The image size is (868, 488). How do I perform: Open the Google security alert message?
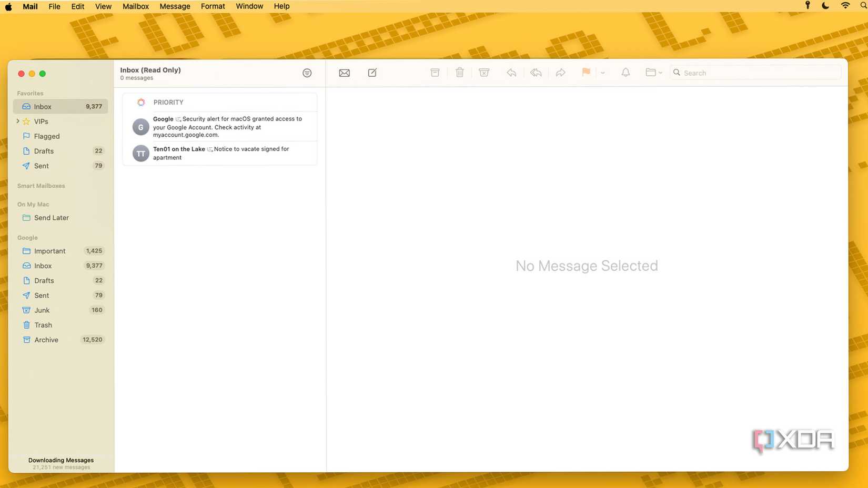coord(220,127)
